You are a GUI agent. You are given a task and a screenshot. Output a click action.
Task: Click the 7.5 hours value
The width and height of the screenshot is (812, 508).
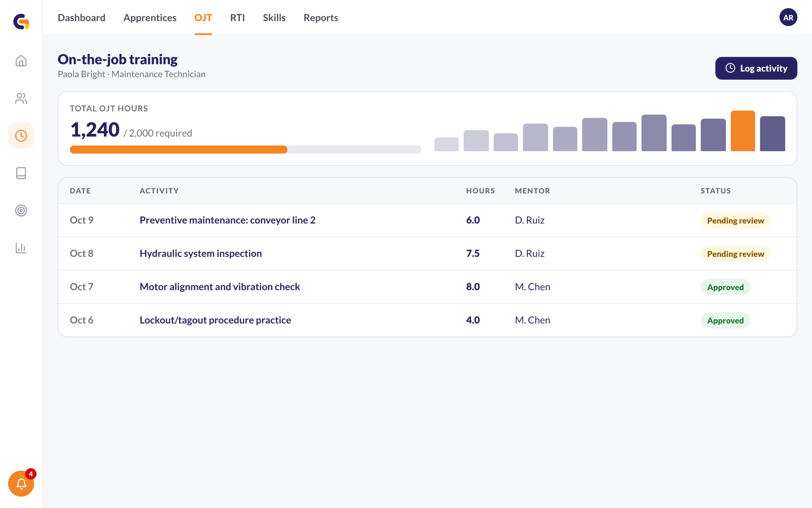473,253
